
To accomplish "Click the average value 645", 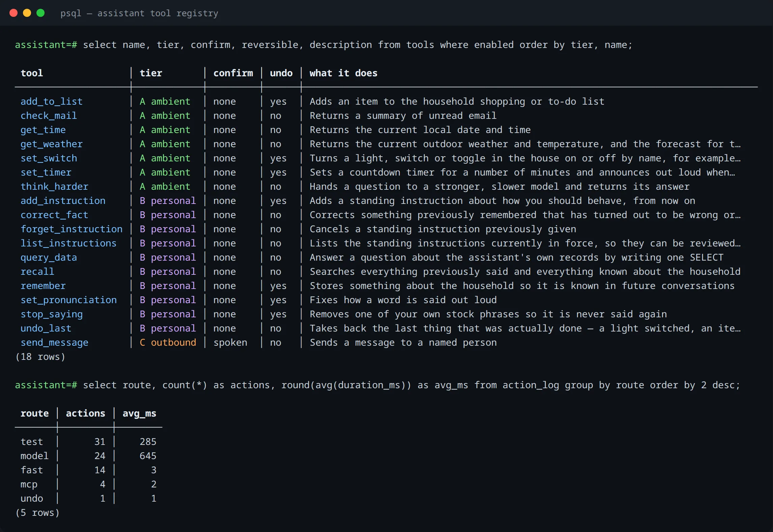I will point(148,456).
